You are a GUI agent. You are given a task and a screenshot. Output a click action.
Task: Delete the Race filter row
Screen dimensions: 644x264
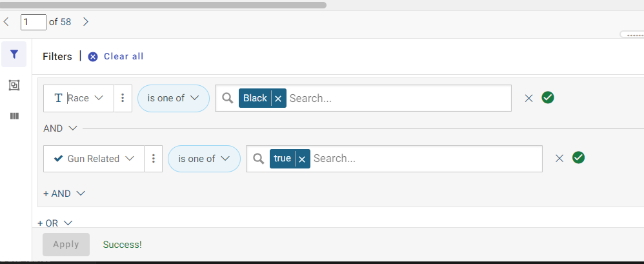click(528, 98)
